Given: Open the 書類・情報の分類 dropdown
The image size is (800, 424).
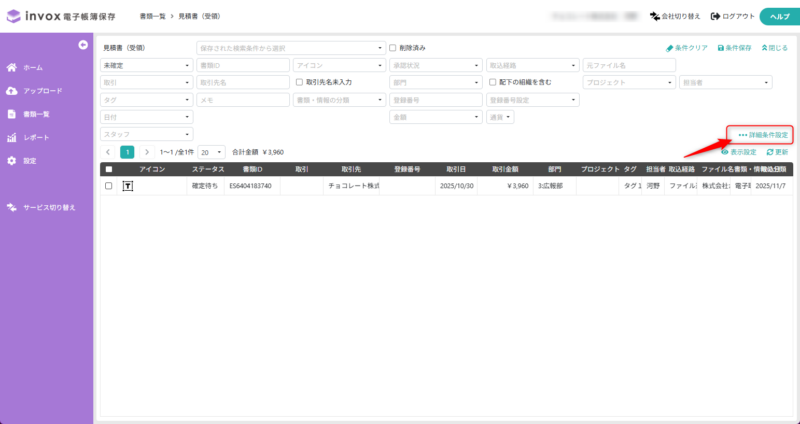Looking at the screenshot, I should tap(340, 100).
